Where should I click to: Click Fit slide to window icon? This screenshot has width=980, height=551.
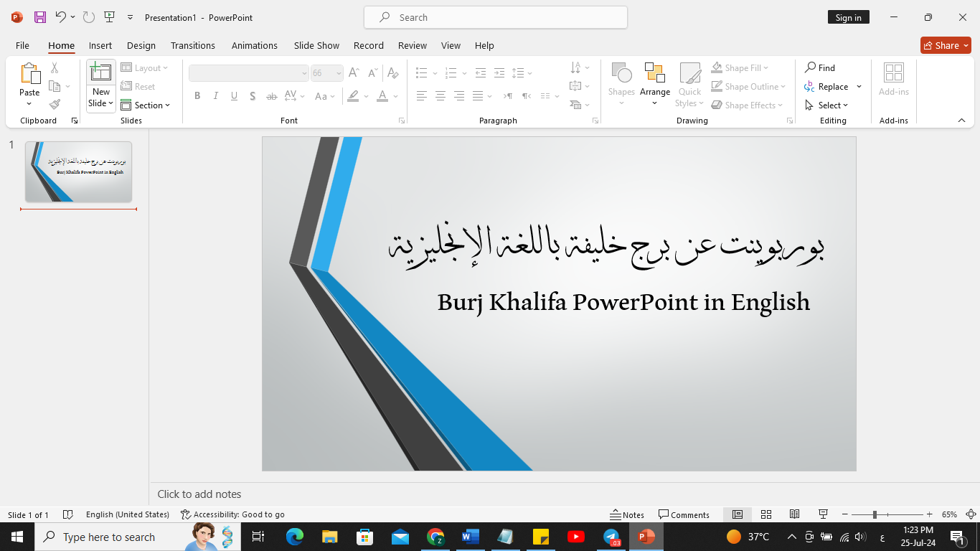[x=971, y=514]
